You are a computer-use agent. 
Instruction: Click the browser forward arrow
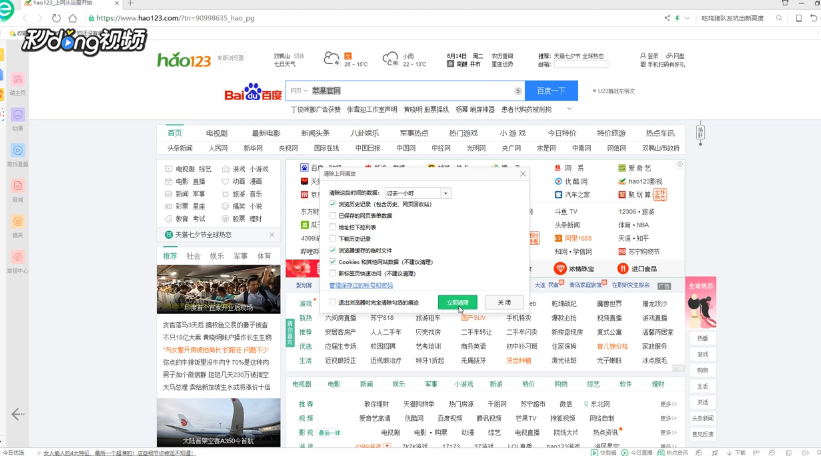coord(40,18)
